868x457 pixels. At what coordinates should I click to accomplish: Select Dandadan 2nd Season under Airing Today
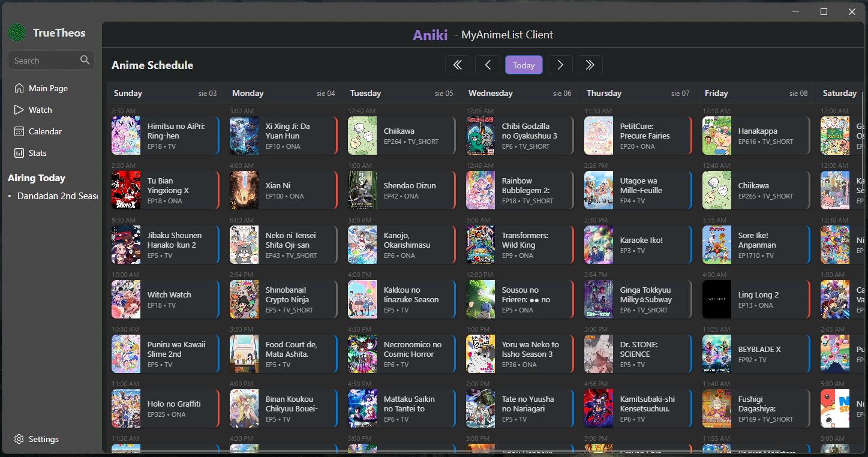pyautogui.click(x=58, y=196)
